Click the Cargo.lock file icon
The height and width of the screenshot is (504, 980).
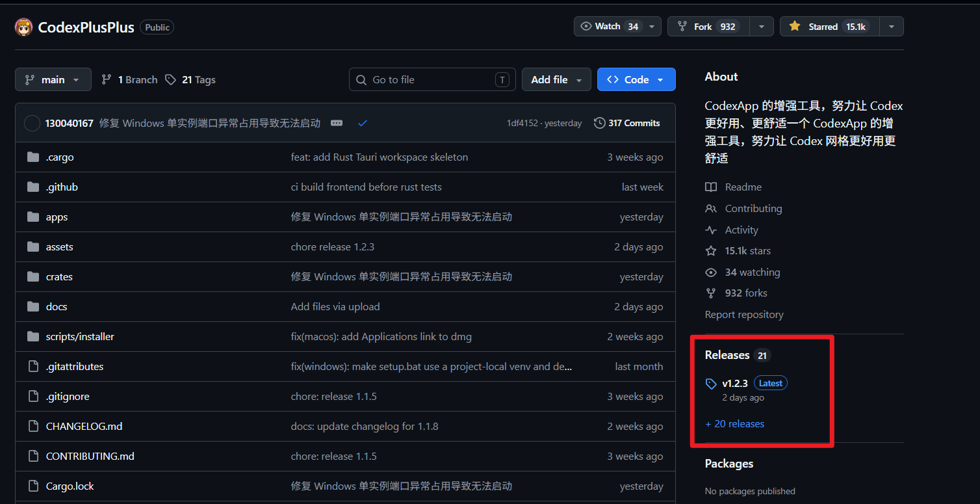click(x=33, y=486)
